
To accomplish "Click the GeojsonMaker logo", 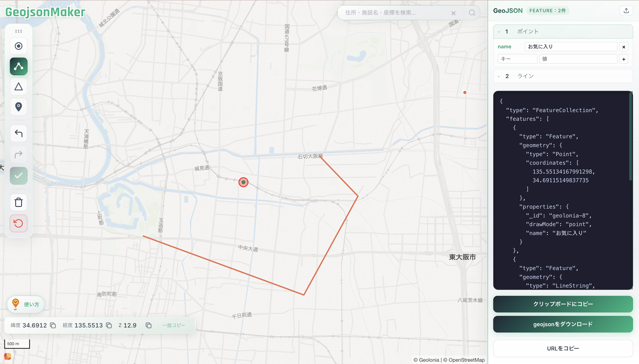I will click(x=45, y=12).
